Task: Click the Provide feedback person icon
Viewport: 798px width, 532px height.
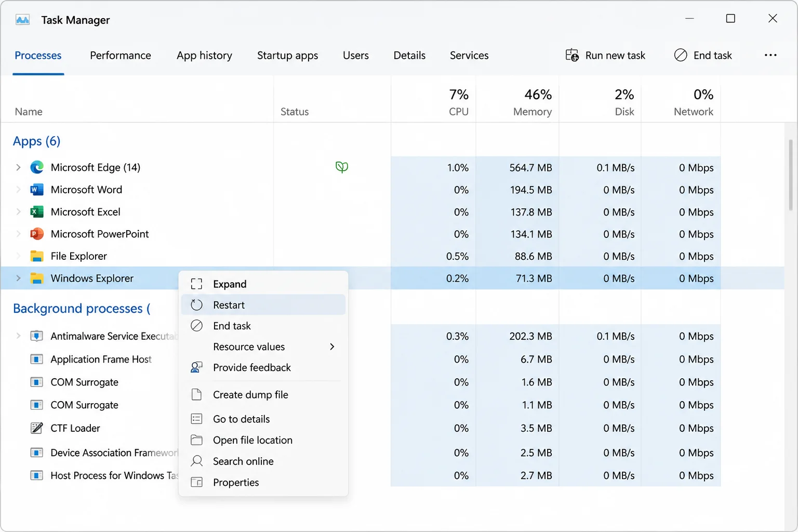Action: [196, 367]
